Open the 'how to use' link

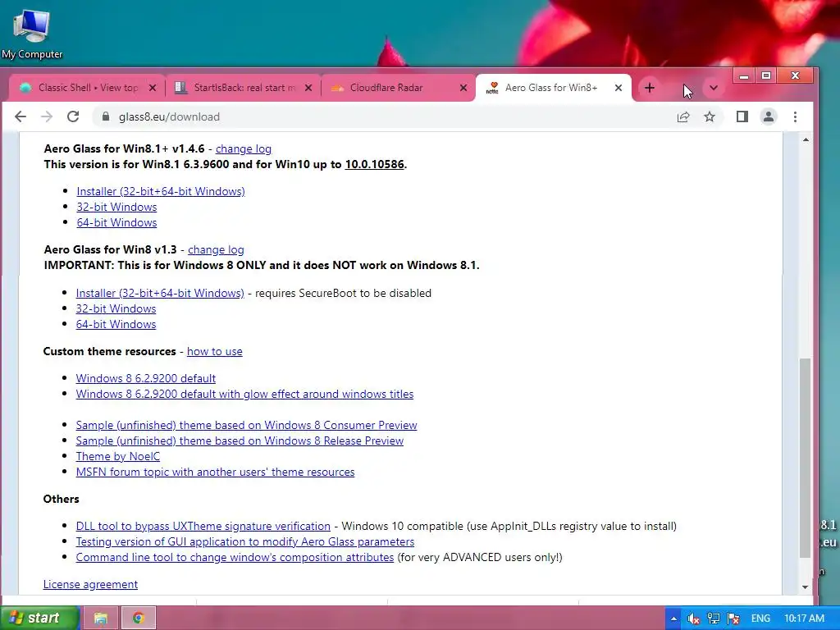click(214, 351)
